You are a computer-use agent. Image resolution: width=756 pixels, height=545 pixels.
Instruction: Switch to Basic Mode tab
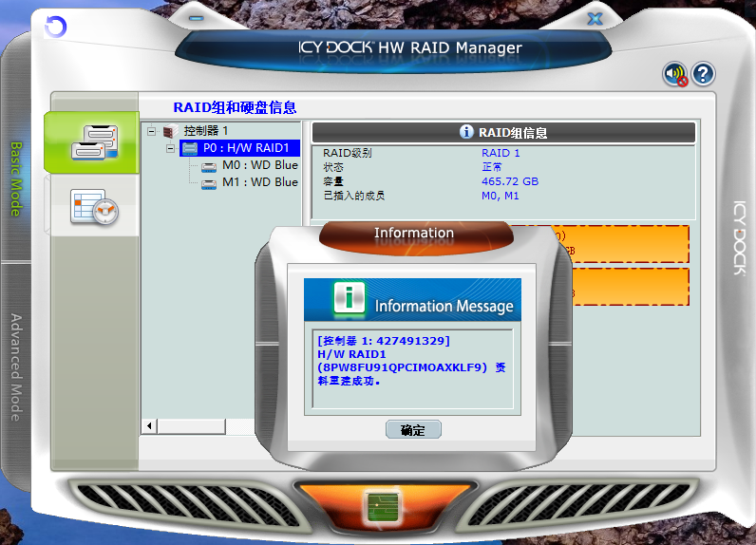point(16,179)
